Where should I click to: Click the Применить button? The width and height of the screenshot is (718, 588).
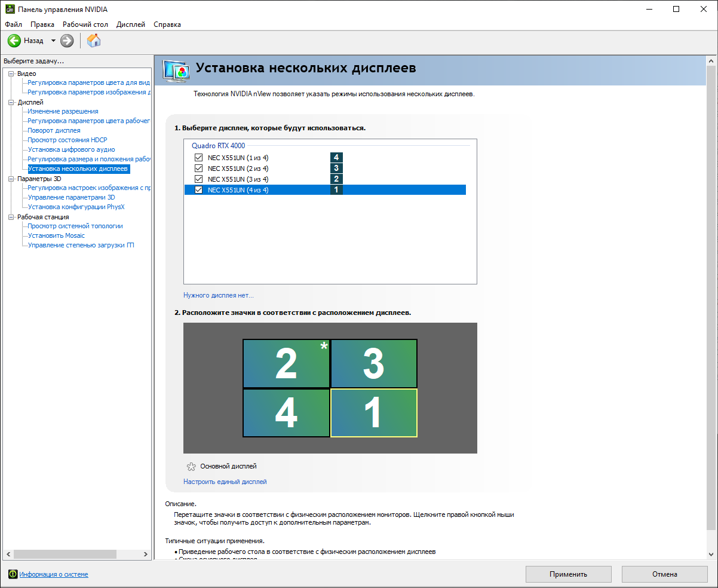tap(569, 574)
